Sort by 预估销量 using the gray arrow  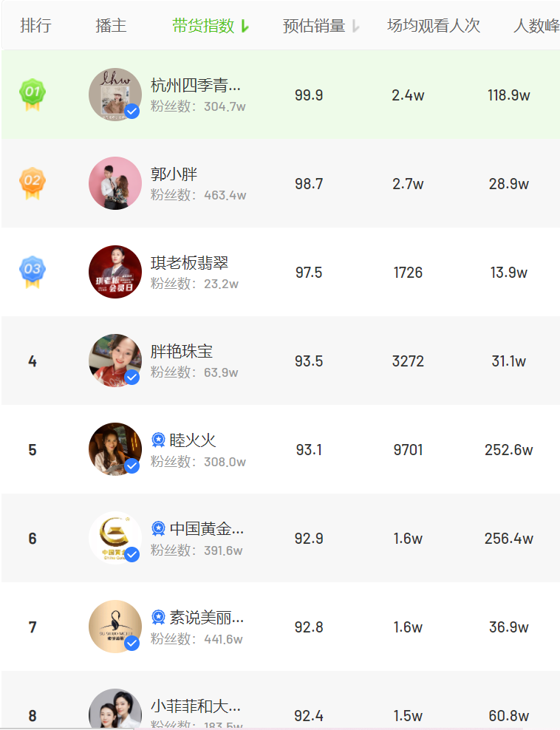pyautogui.click(x=355, y=26)
